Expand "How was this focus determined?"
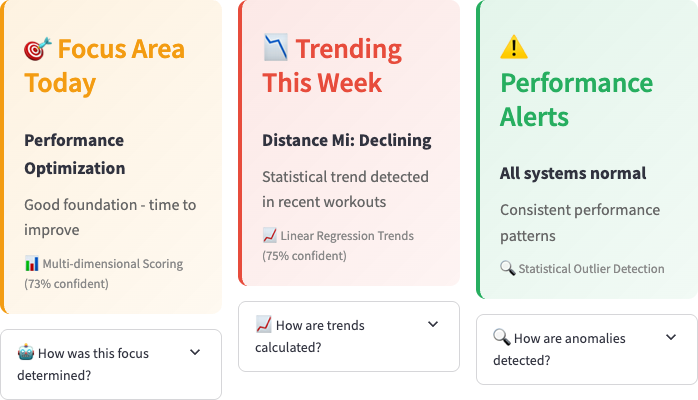698x400 pixels. (x=100, y=364)
